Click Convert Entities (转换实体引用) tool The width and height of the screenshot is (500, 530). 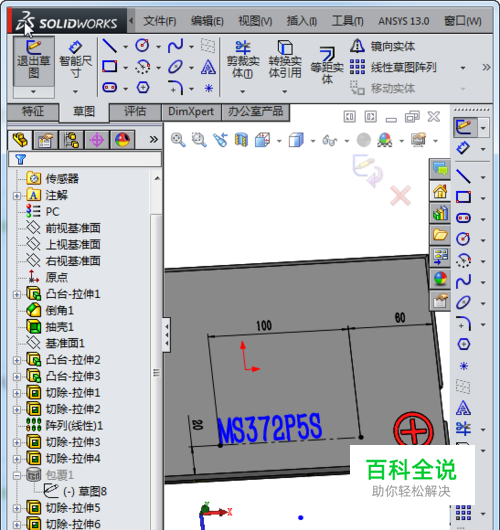pos(285,59)
